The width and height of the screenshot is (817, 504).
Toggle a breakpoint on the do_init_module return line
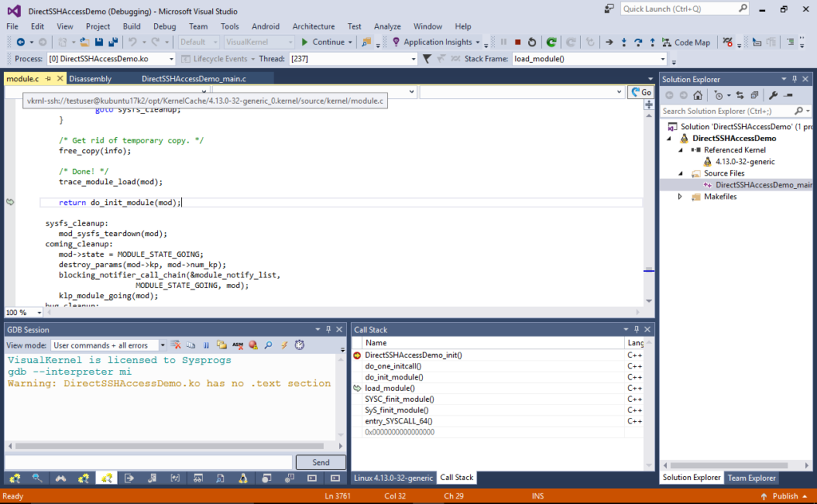coord(10,202)
